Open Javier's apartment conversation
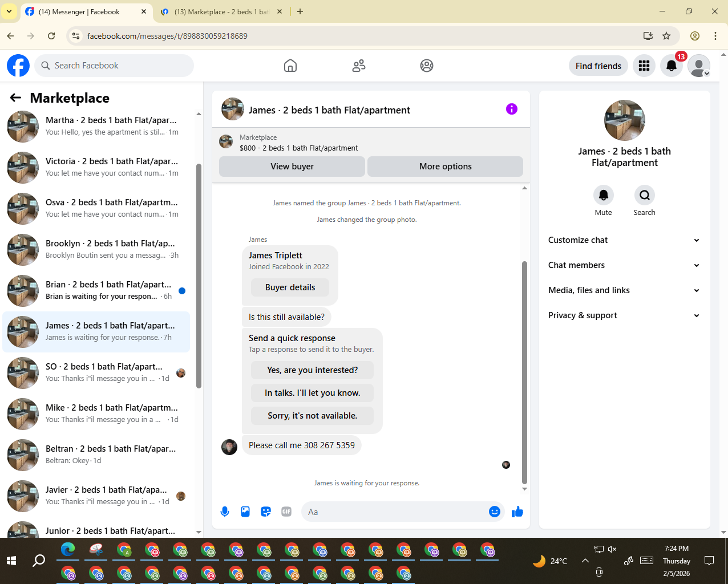Screen dimensions: 728x584 [x=97, y=496]
